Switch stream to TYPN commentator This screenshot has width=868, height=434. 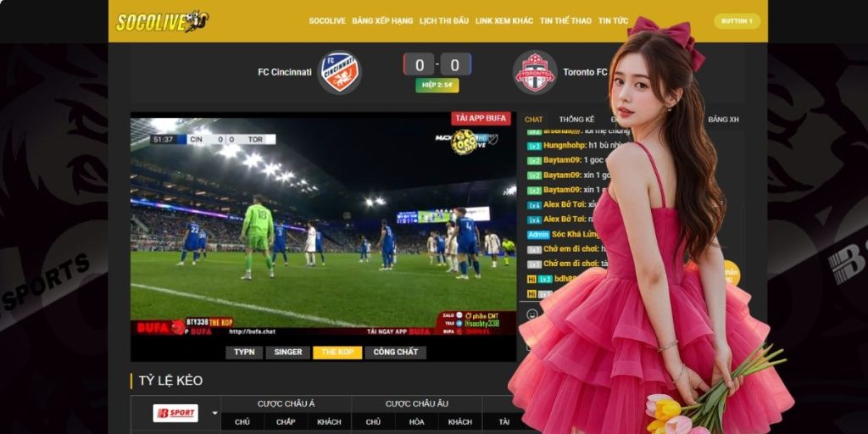(x=244, y=352)
